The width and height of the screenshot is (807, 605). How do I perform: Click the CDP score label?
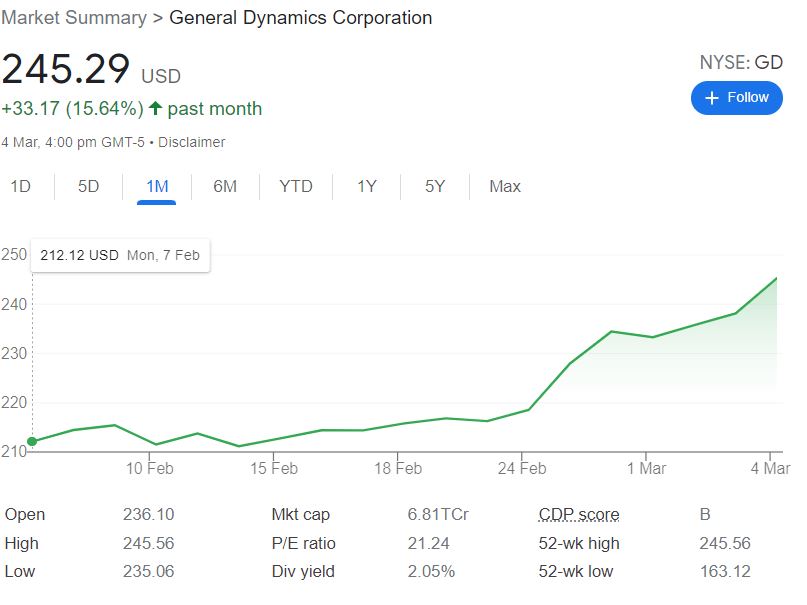coord(579,514)
